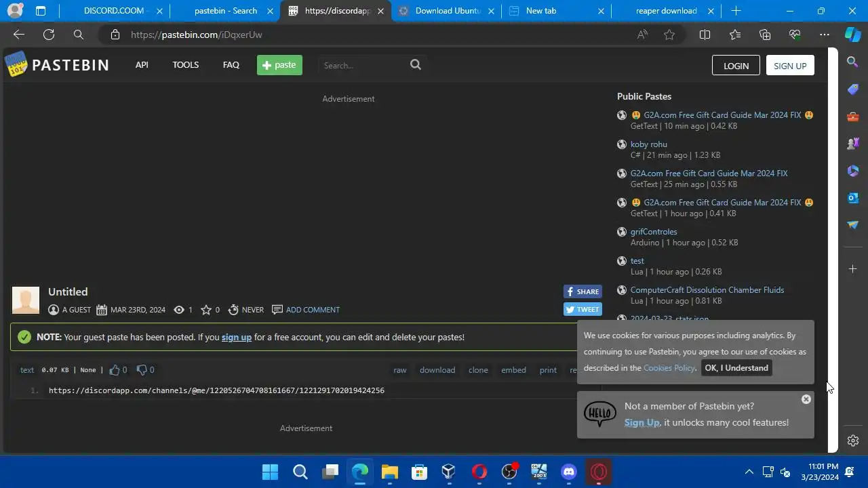This screenshot has width=868, height=488.
Task: Click the sidebar plus customize icon
Action: click(x=853, y=269)
